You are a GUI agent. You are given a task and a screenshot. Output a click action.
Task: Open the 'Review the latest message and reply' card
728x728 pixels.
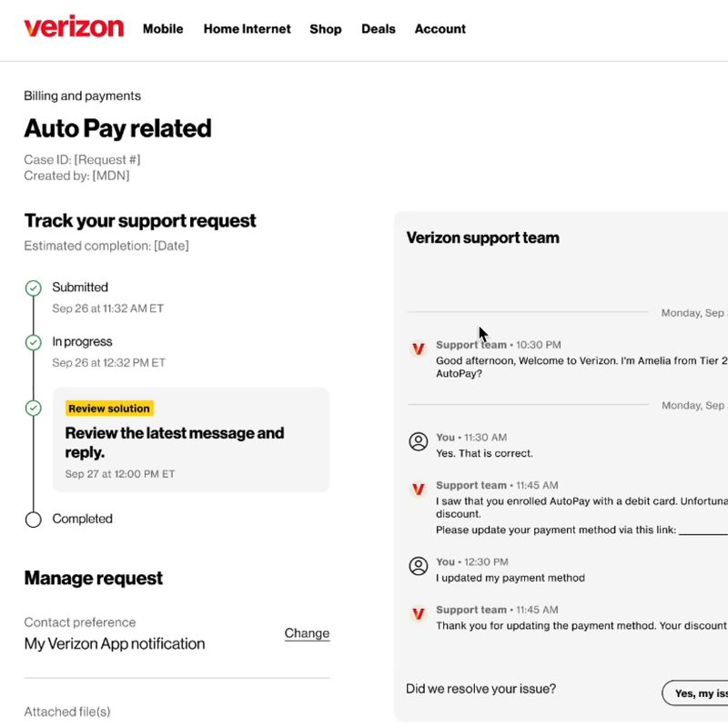point(191,440)
